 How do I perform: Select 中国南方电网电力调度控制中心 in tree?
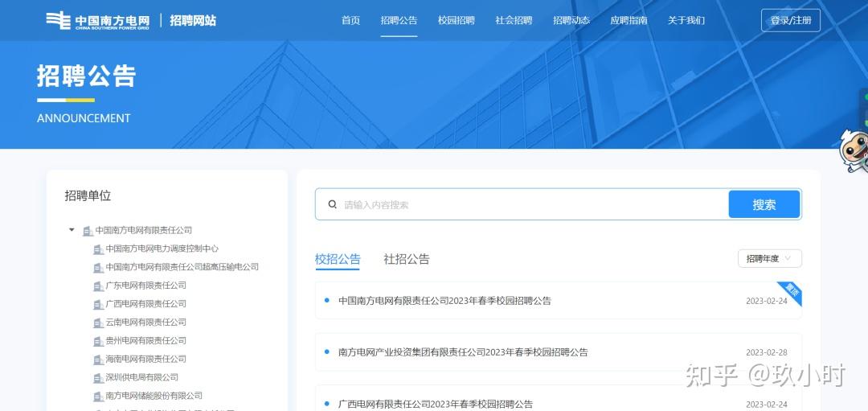[x=162, y=249]
